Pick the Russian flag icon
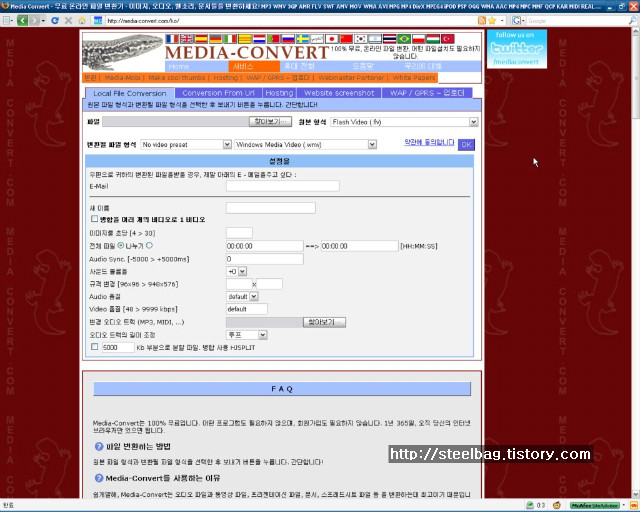The height and width of the screenshot is (512, 640). 288,39
